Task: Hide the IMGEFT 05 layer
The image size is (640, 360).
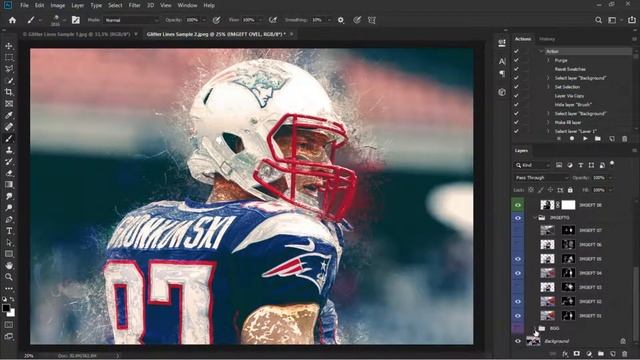Action: (x=518, y=259)
